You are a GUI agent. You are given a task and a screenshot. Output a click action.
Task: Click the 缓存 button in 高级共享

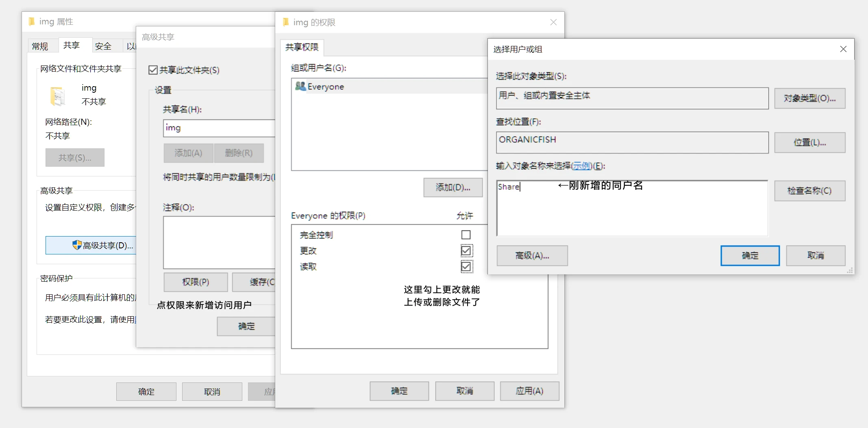[254, 282]
